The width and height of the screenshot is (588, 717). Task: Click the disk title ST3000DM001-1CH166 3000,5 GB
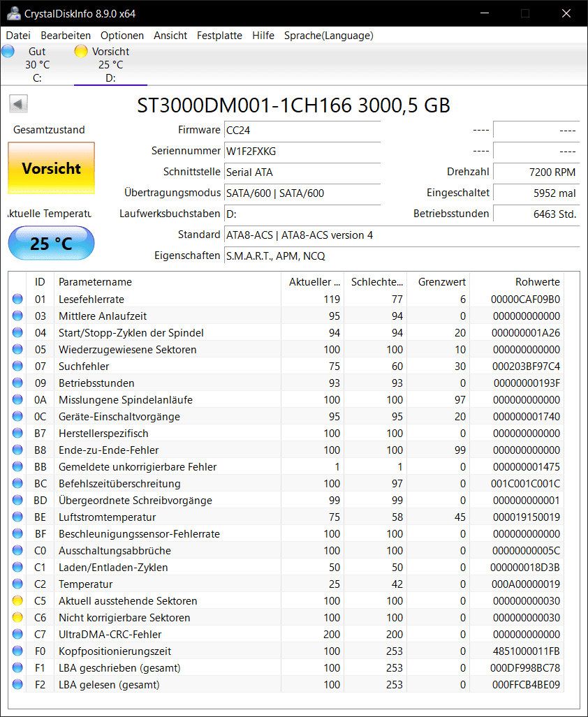tap(293, 105)
